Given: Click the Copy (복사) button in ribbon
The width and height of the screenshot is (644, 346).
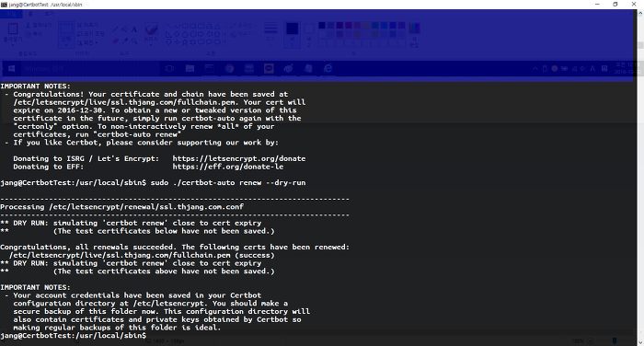Looking at the screenshot, I should [x=34, y=34].
